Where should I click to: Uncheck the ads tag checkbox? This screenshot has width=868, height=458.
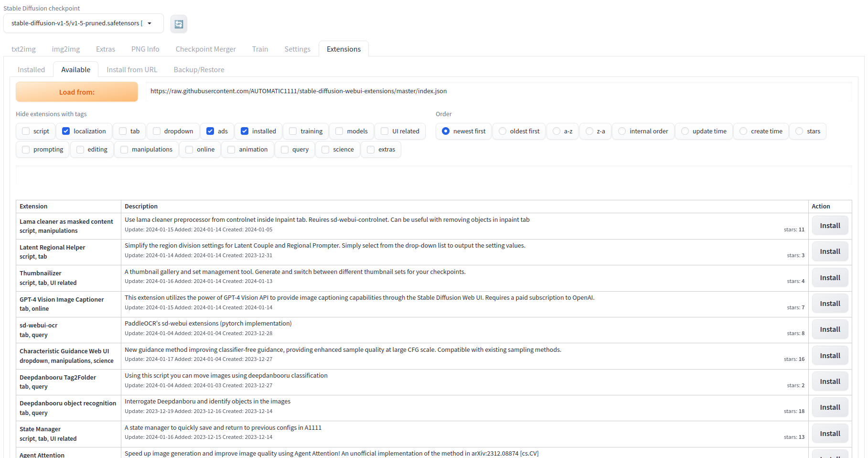click(x=210, y=131)
